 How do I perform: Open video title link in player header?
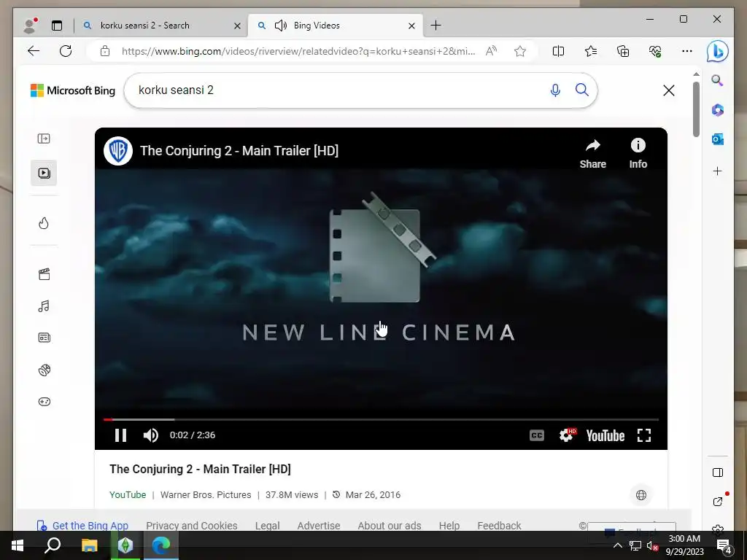pyautogui.click(x=239, y=151)
